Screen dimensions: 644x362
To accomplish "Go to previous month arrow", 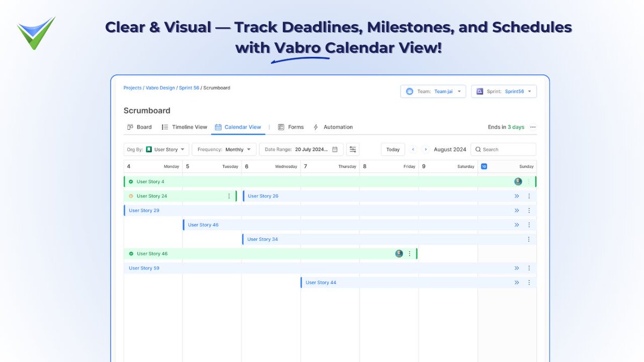I will click(x=413, y=150).
